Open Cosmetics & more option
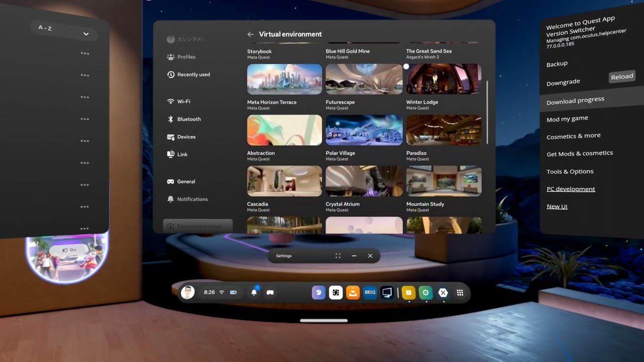644x362 pixels. point(573,136)
